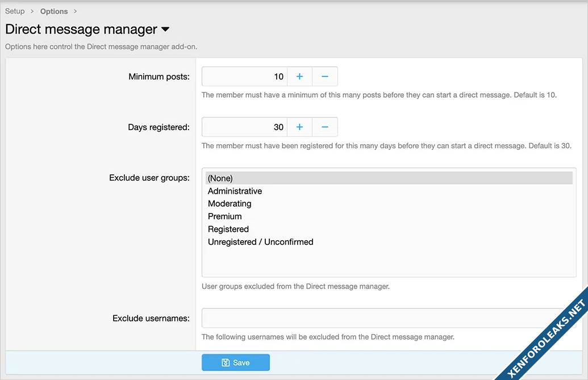
Task: Decrease Minimum posts with minus button
Action: (x=325, y=77)
